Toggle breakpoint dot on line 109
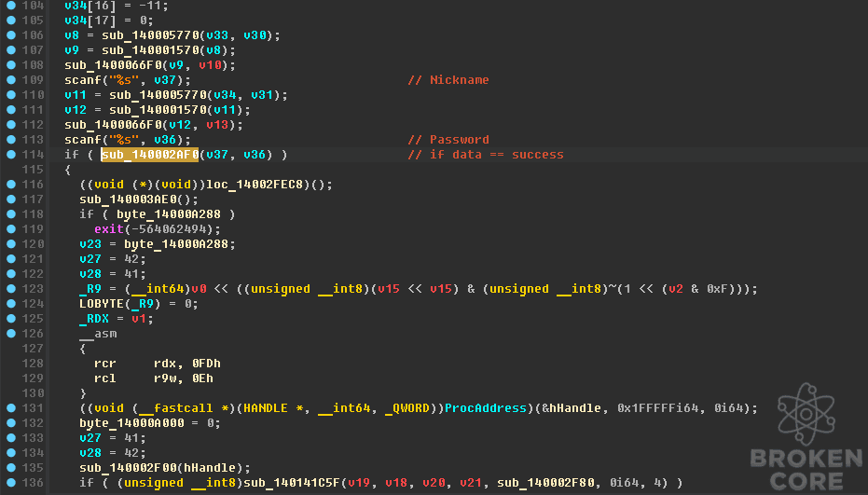868x495 pixels. [x=11, y=80]
